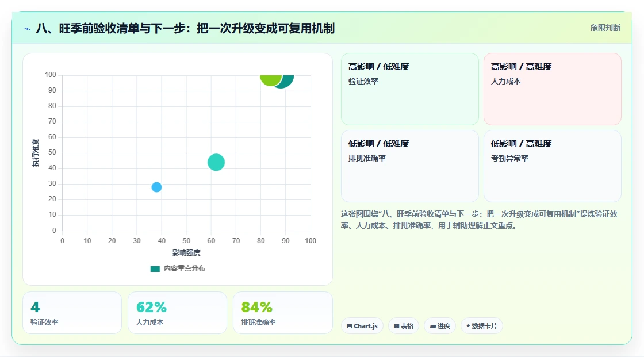Click the 验证效率 text in green quadrant
This screenshot has height=357, width=644.
point(363,81)
